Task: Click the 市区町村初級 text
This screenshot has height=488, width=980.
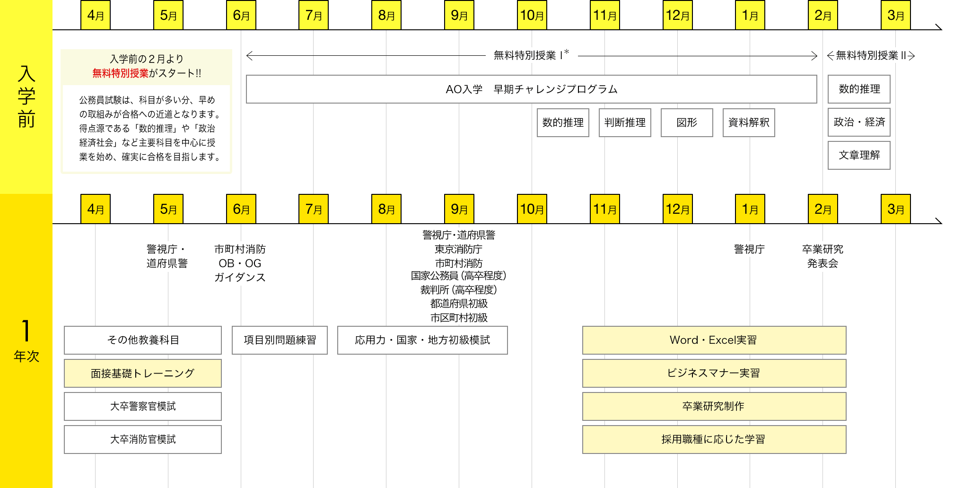Action: pyautogui.click(x=459, y=318)
